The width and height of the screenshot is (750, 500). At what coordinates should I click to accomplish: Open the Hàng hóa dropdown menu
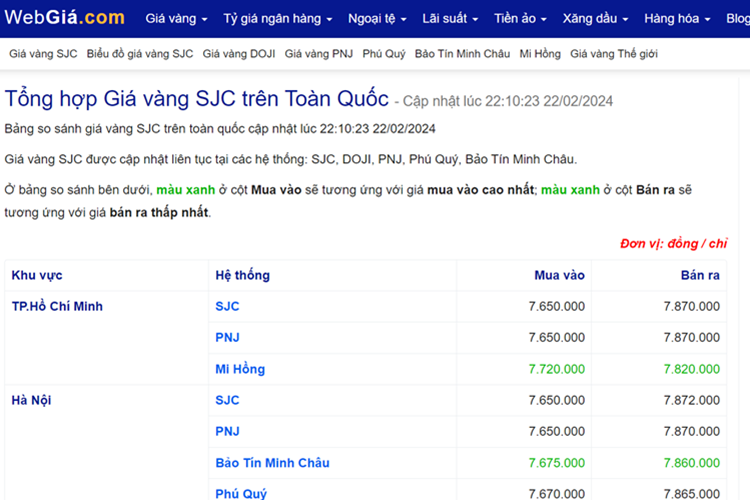click(x=677, y=19)
